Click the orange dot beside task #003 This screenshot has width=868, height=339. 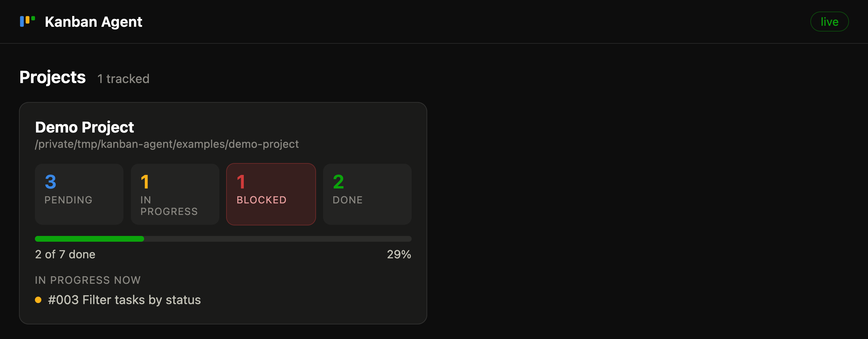coord(38,300)
